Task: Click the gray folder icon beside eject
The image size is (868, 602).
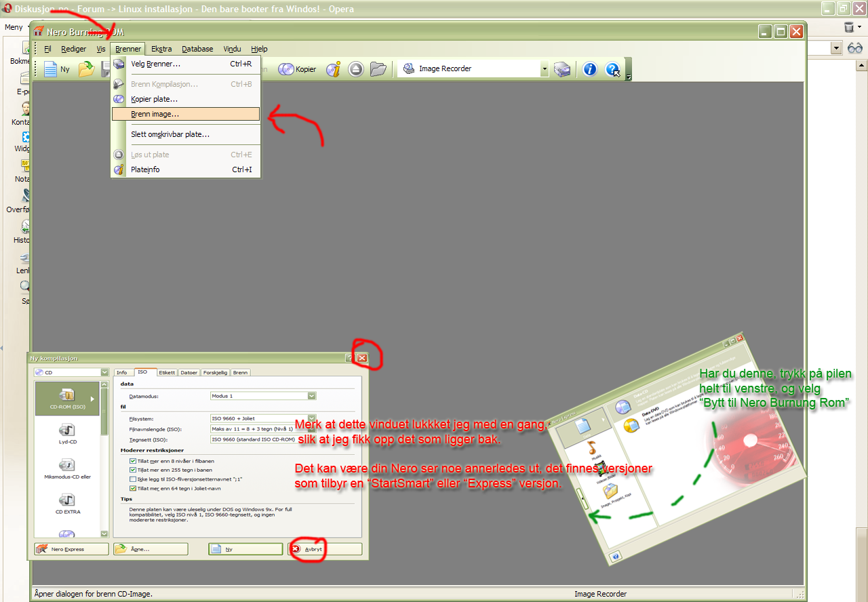Action: tap(378, 69)
